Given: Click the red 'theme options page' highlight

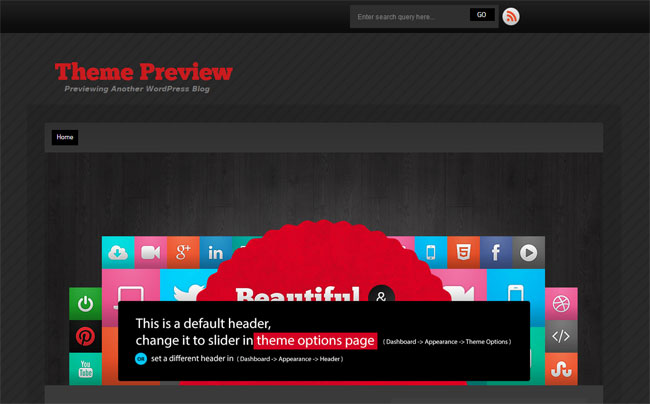Looking at the screenshot, I should point(315,341).
